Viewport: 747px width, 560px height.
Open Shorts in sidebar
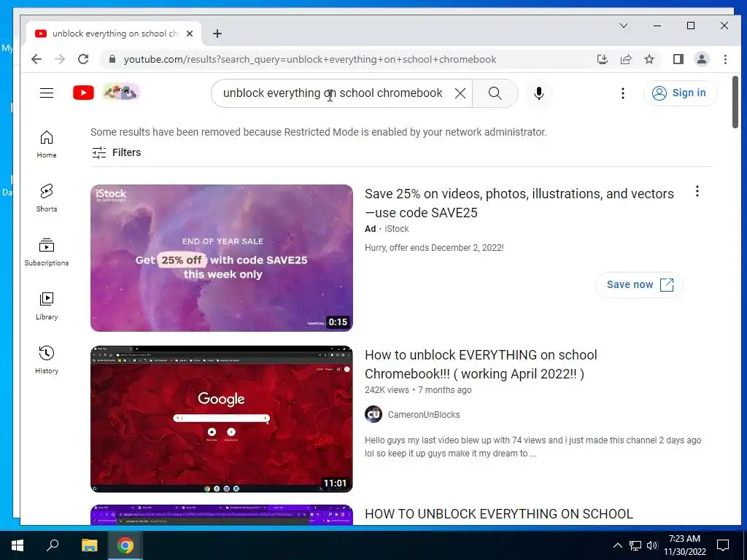47,198
